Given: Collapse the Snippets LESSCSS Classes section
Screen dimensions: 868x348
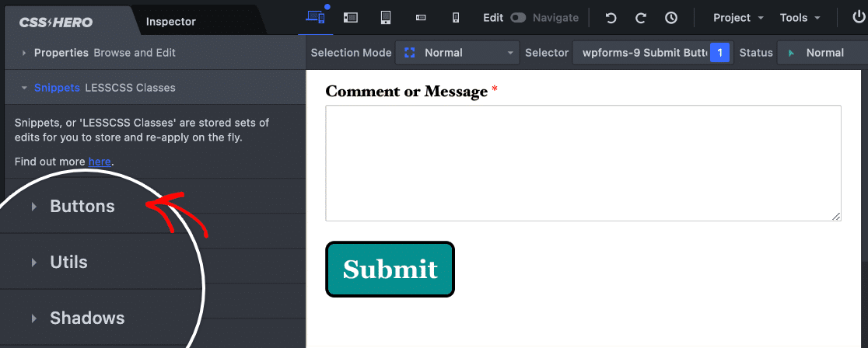Looking at the screenshot, I should 155,88.
